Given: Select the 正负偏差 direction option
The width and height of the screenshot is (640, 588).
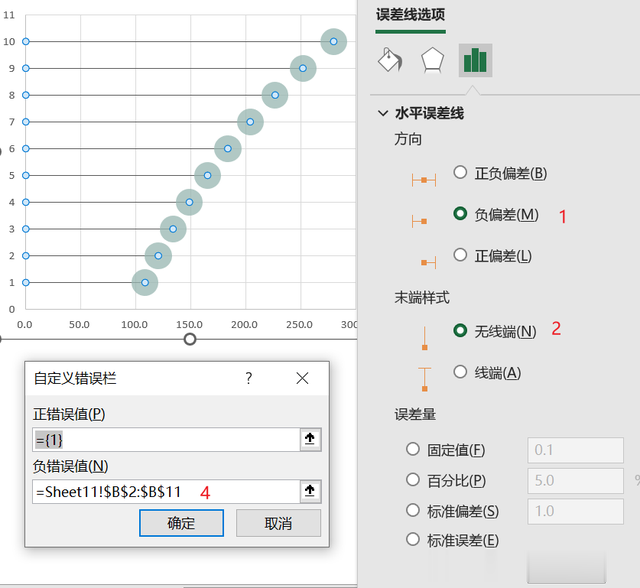Looking at the screenshot, I should point(460,173).
